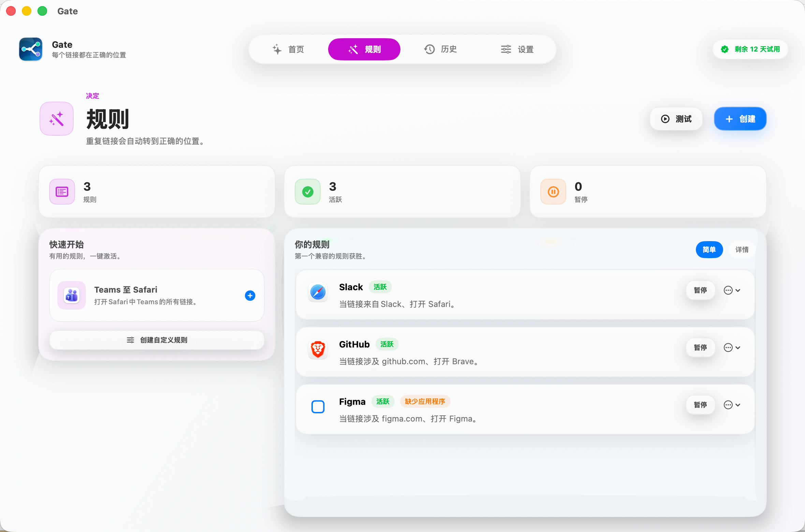Click the Brave icon on the GitHub rule
Screen dimensions: 805x532
pyautogui.click(x=318, y=349)
